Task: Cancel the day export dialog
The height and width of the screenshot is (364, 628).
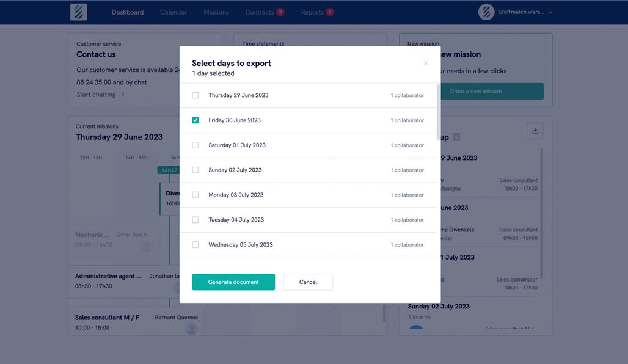Action: point(308,282)
